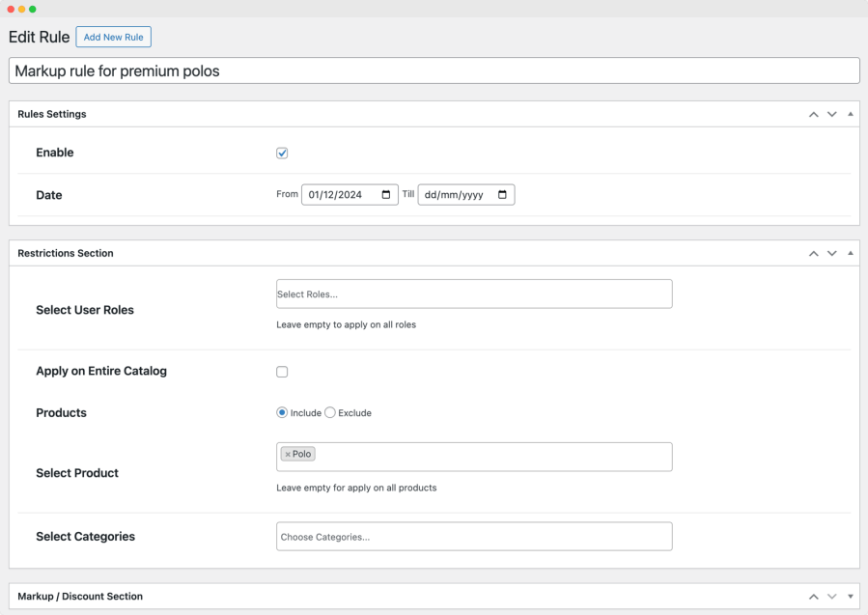This screenshot has height=615, width=868.
Task: Open the Choose Categories dropdown
Action: pyautogui.click(x=474, y=537)
